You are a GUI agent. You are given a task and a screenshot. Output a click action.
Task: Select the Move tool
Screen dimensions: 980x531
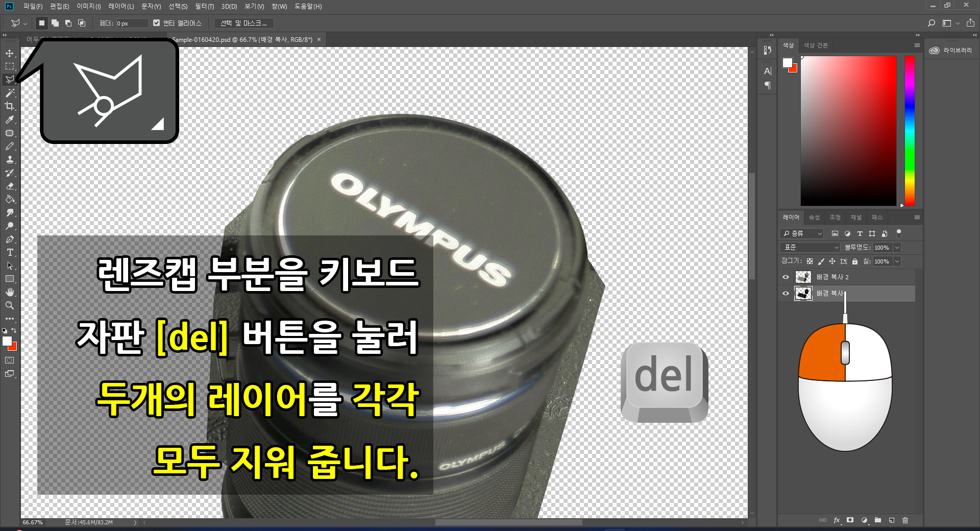pos(10,53)
